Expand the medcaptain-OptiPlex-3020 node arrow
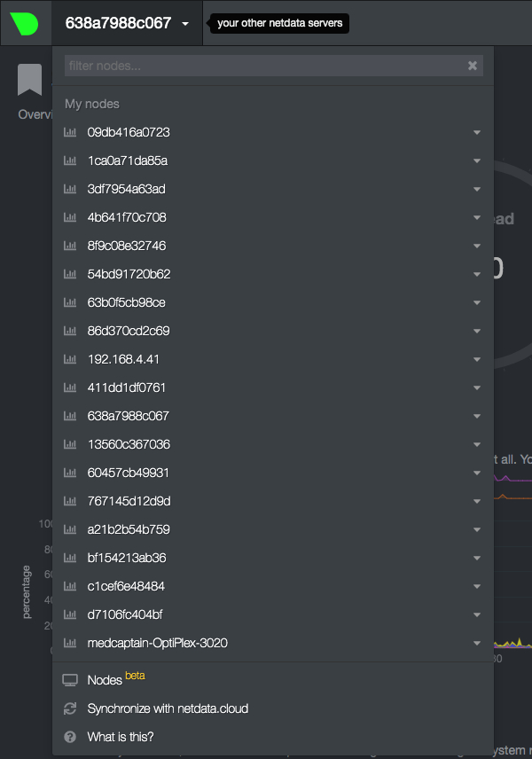 (x=477, y=644)
